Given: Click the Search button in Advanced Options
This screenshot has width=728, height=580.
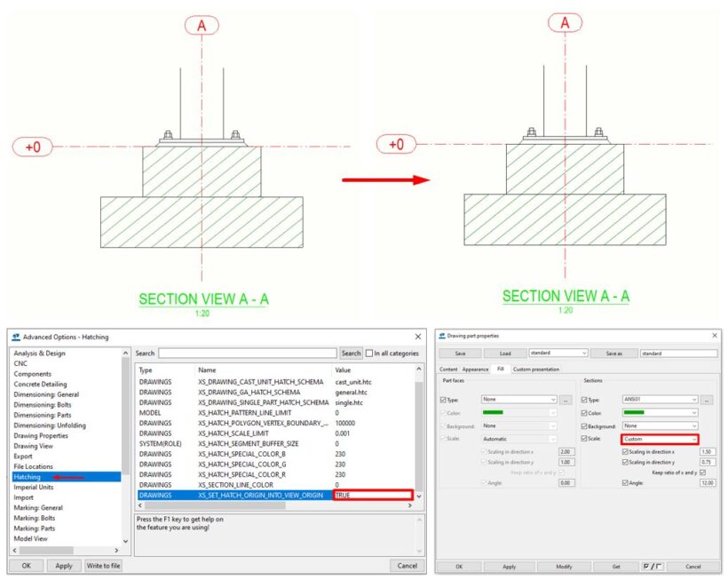Looking at the screenshot, I should click(352, 353).
